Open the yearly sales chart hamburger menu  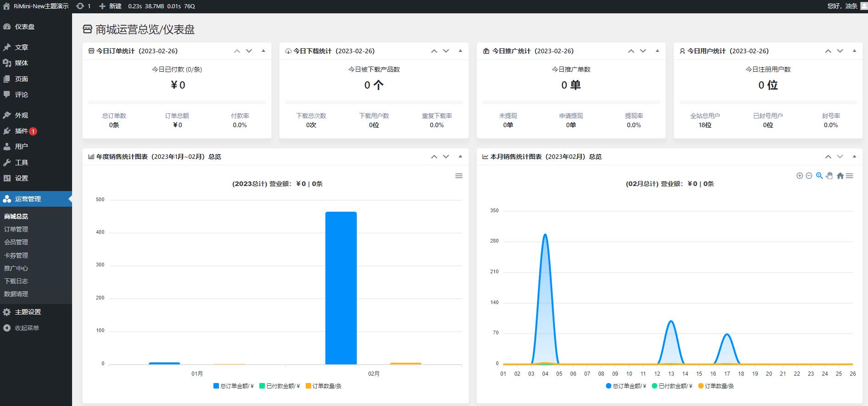pyautogui.click(x=459, y=176)
